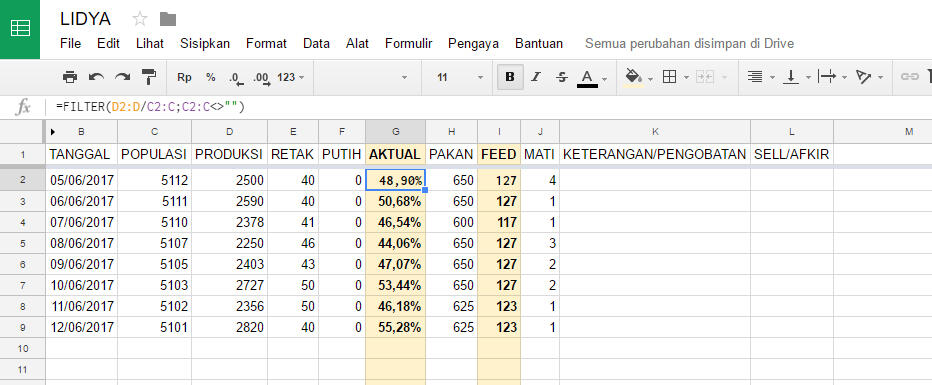Screen dimensions: 932x385
Task: Open the Edit menu
Action: coord(109,43)
